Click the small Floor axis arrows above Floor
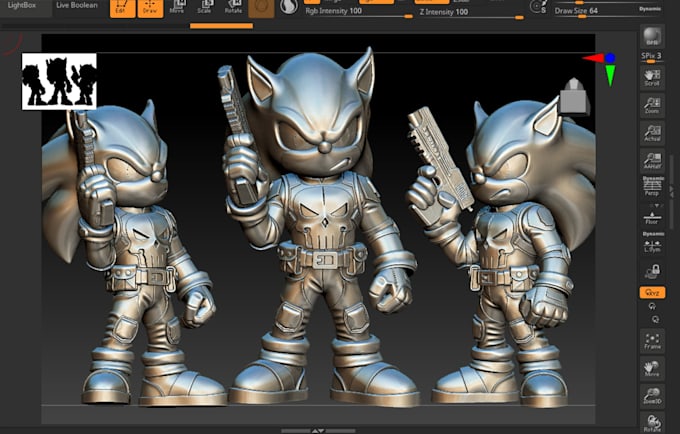Screen dimensions: 680x434 657,205
